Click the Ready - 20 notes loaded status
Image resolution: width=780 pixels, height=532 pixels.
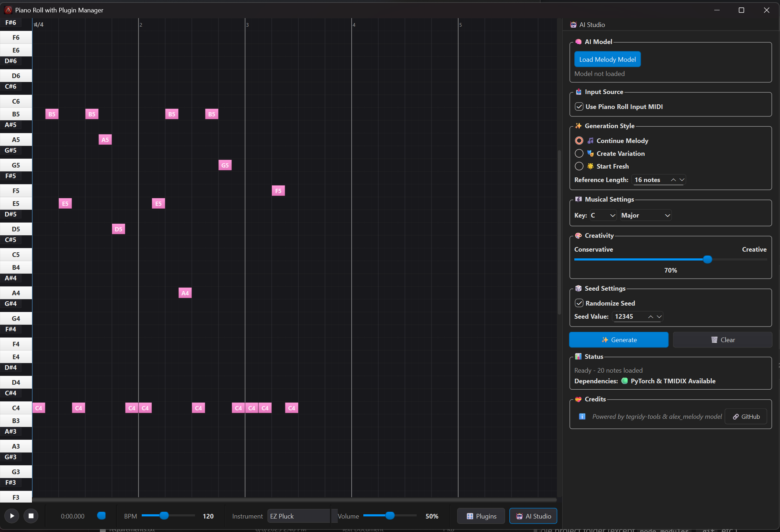pos(608,370)
